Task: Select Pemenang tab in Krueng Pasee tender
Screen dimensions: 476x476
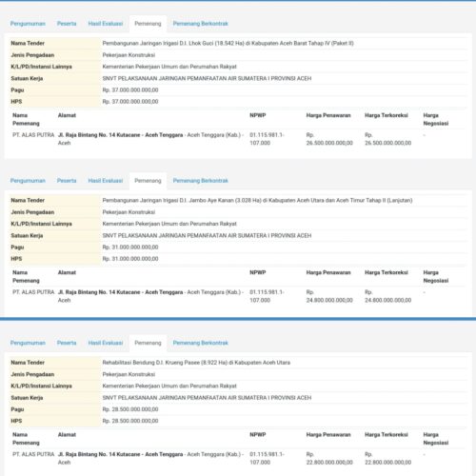Action: click(x=148, y=343)
